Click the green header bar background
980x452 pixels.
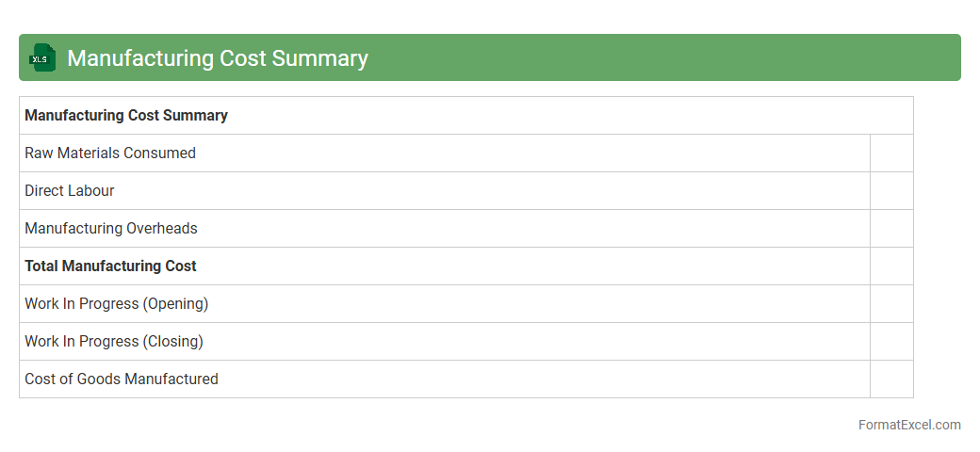tap(660, 57)
